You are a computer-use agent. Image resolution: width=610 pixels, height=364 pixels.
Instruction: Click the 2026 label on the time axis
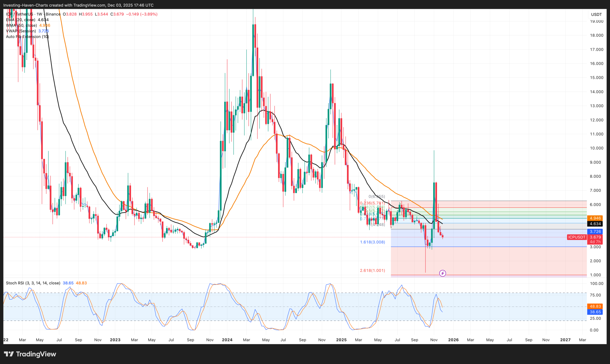pos(453,340)
